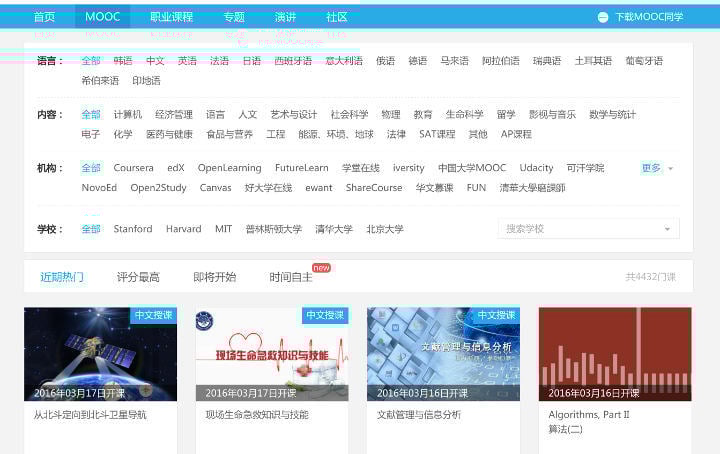The image size is (720, 454).
Task: Filter language by 阿拉伯语
Action: tap(501, 61)
